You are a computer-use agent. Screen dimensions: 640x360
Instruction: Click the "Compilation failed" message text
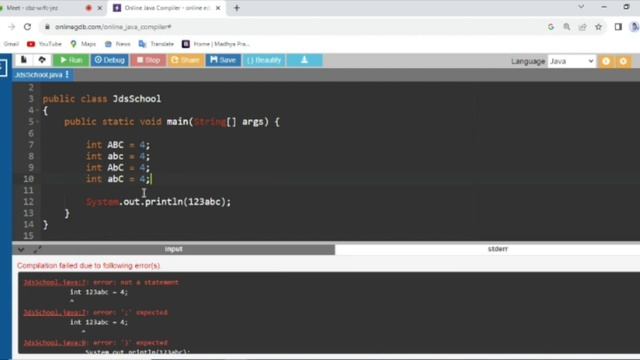point(89,266)
